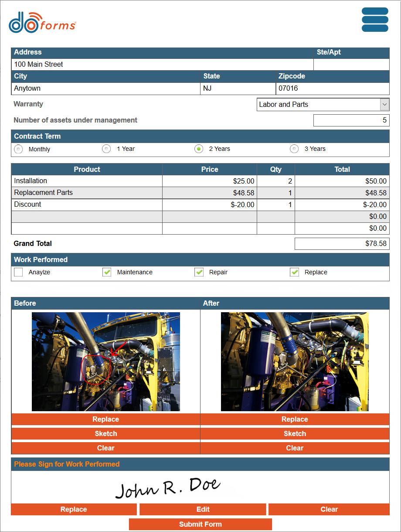
Task: Click the Installation product cell
Action: (x=87, y=181)
